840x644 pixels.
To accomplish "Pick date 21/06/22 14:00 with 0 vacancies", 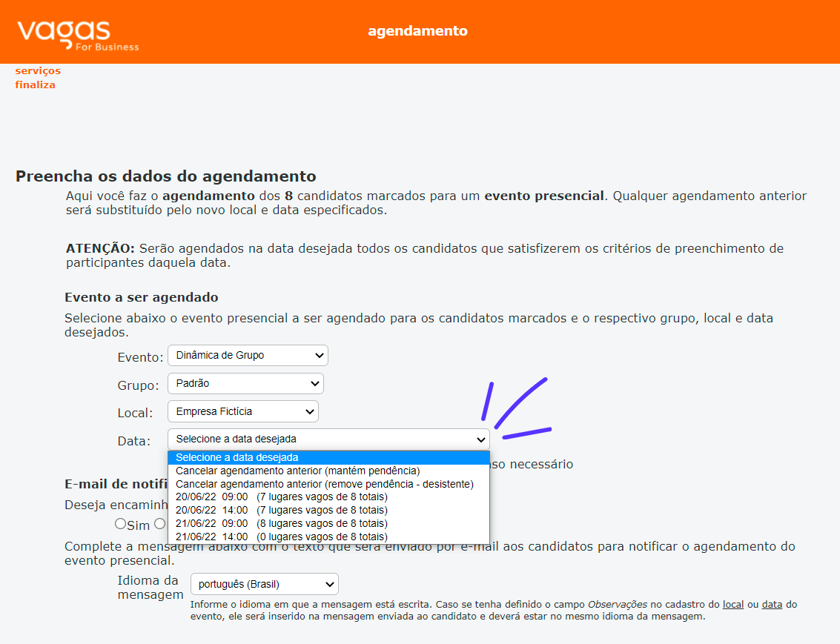I will 328,537.
